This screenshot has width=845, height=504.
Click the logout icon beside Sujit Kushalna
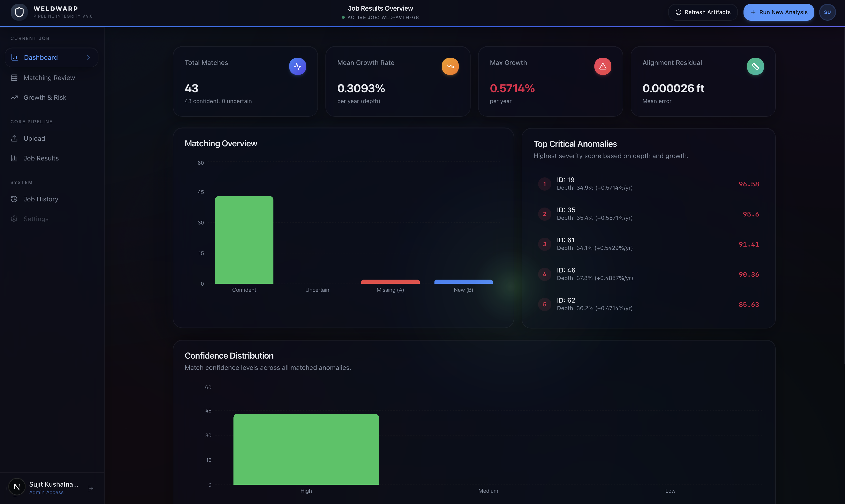90,488
